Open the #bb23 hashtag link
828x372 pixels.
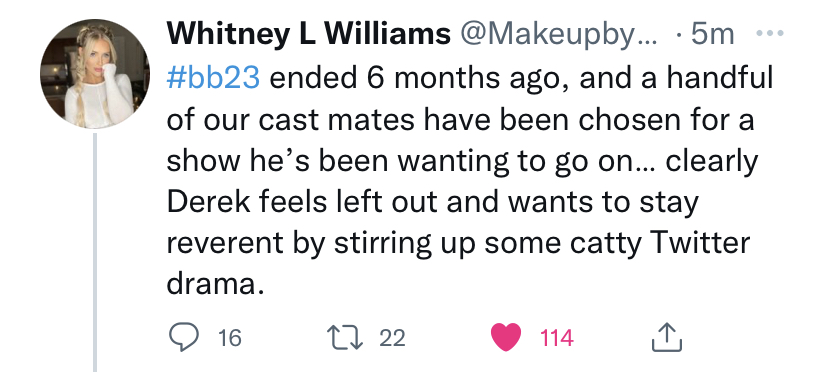[213, 78]
